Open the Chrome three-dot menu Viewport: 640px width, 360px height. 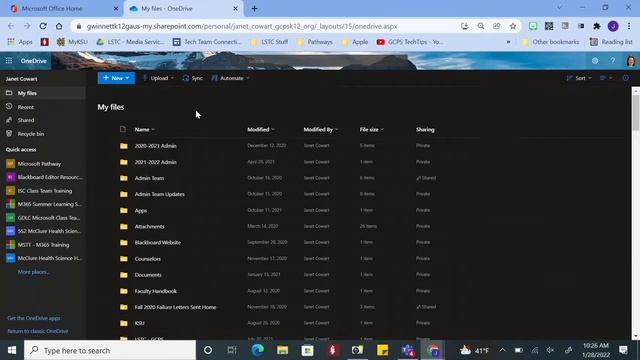tap(629, 26)
